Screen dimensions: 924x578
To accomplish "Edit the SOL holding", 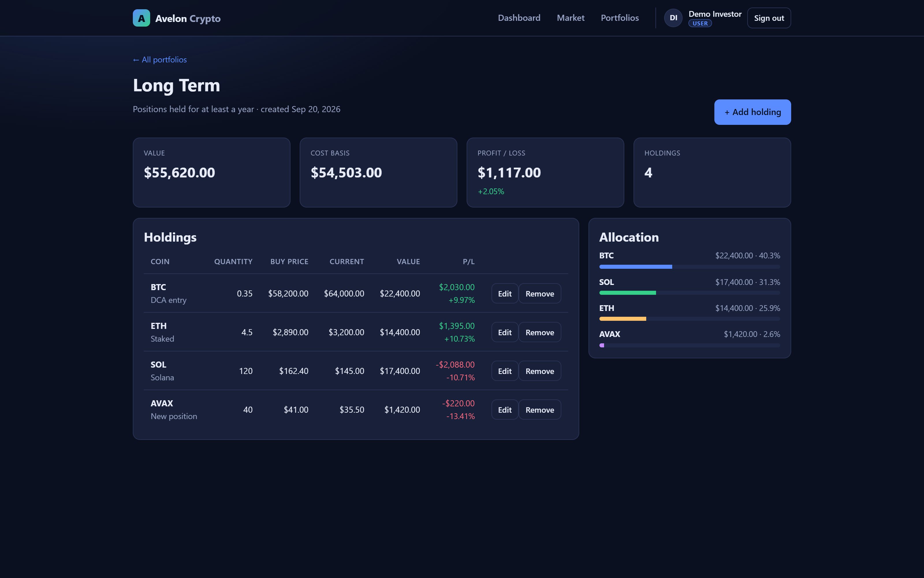I will pyautogui.click(x=504, y=371).
